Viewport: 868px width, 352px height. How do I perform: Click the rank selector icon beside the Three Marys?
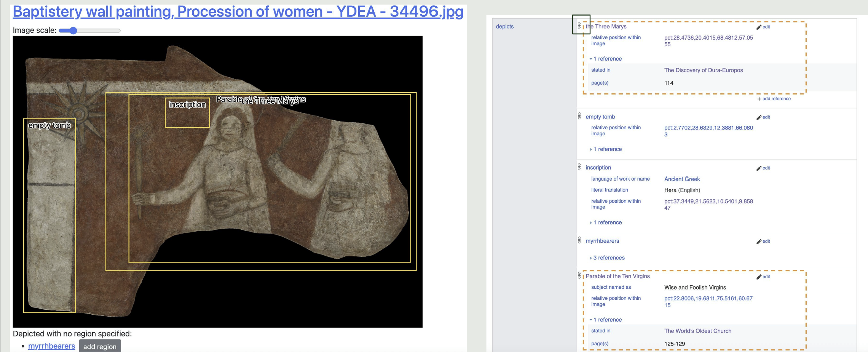click(x=579, y=26)
